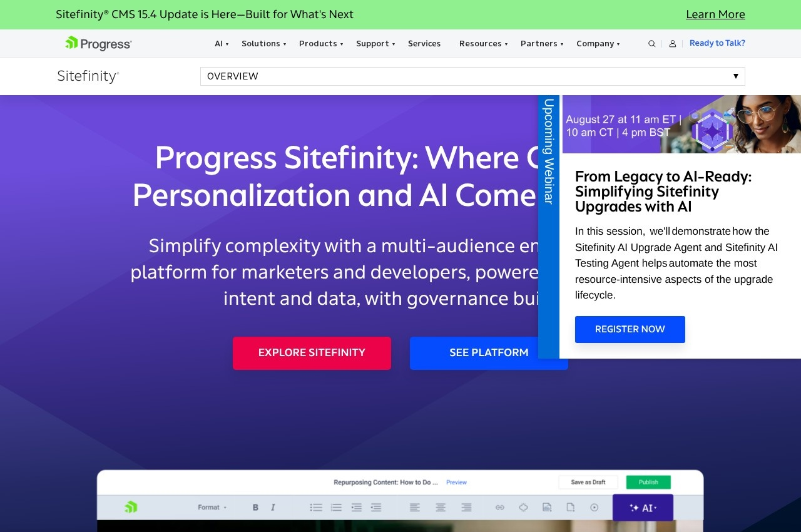Click the align right icon in editor
The image size is (801, 532).
(x=466, y=508)
